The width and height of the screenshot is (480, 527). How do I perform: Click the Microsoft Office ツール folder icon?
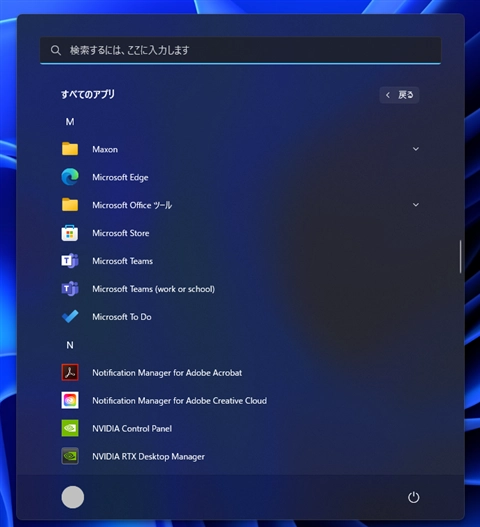click(x=70, y=205)
